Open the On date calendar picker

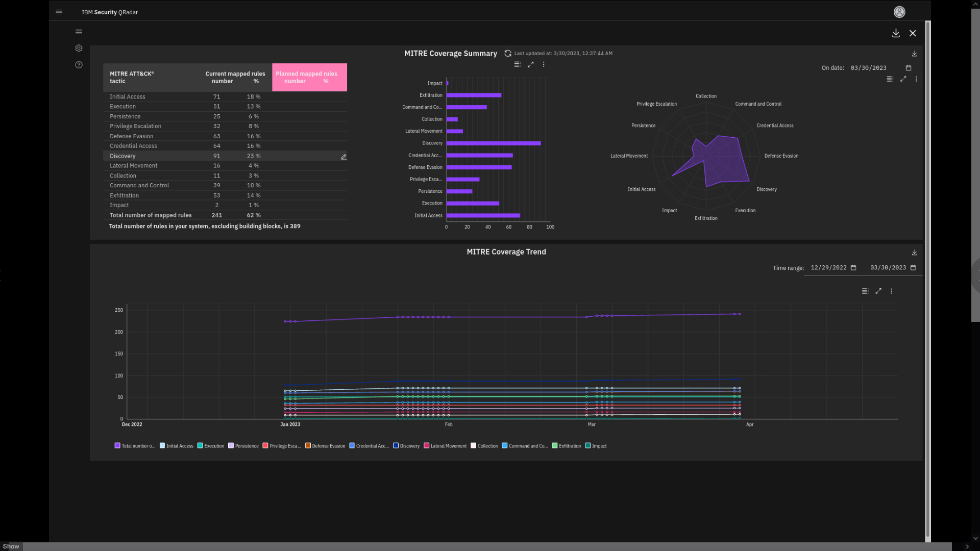coord(909,68)
